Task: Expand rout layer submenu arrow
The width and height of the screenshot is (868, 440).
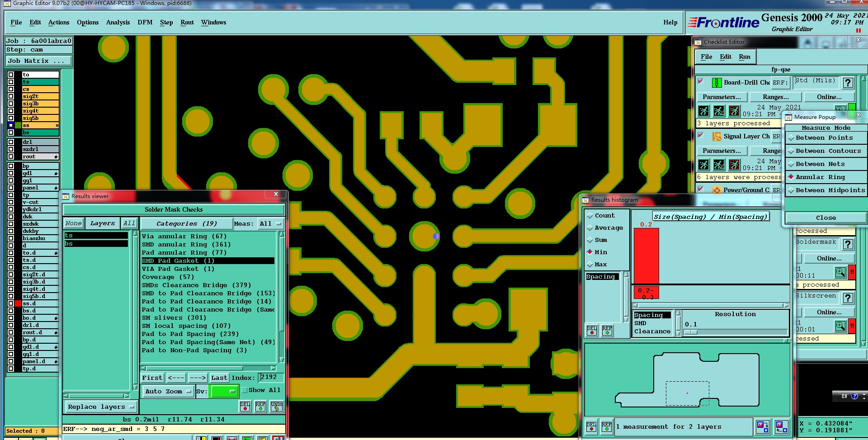Action: pos(56,156)
